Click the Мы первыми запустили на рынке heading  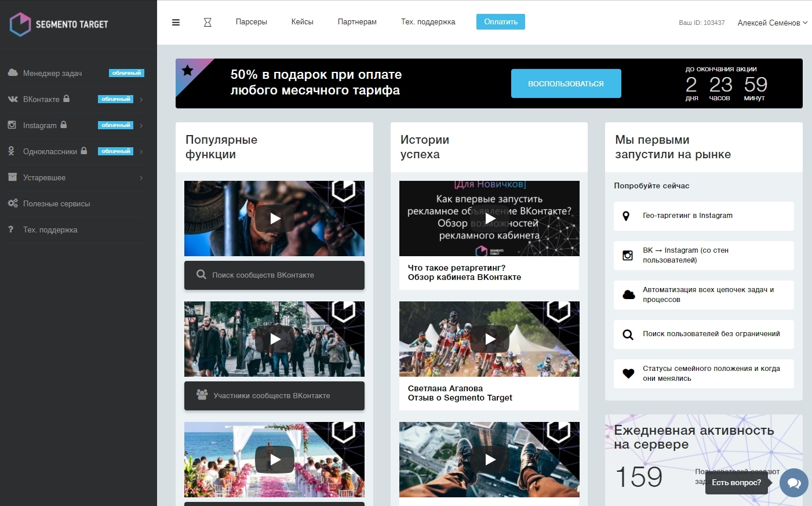[673, 147]
